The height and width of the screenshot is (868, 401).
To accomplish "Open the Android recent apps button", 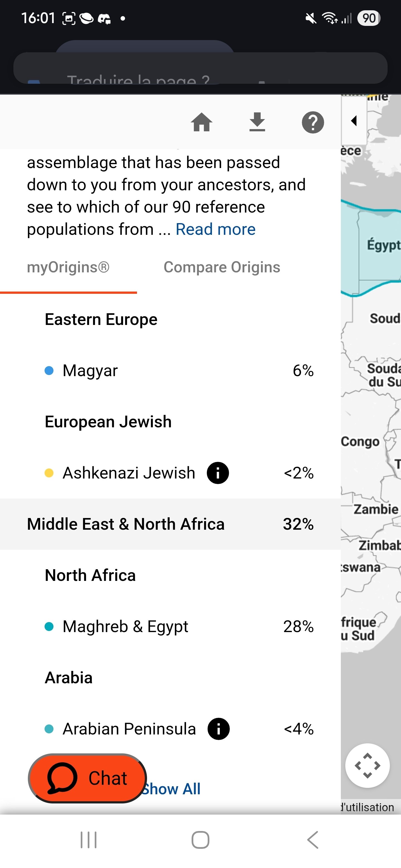I will point(88,839).
